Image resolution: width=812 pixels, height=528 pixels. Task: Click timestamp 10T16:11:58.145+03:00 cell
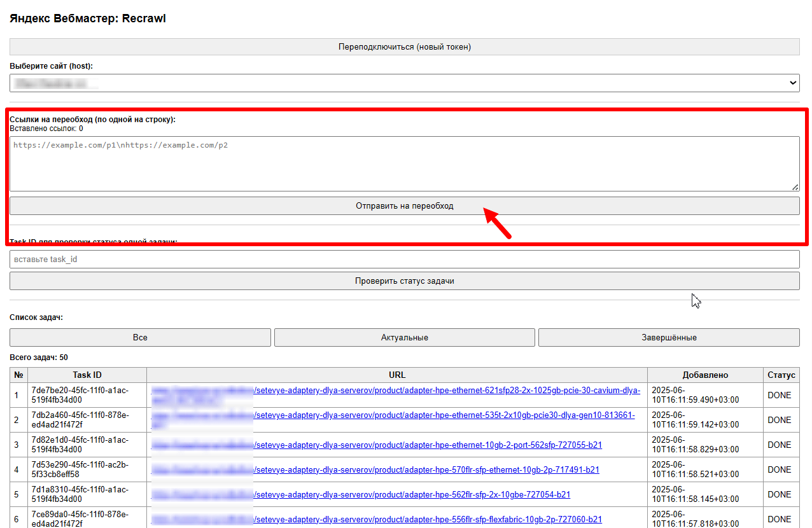pos(705,494)
